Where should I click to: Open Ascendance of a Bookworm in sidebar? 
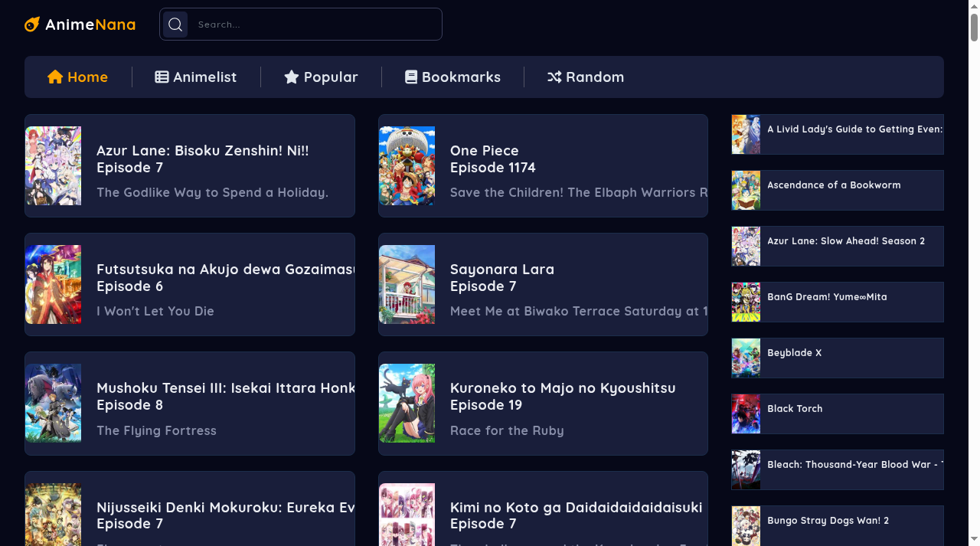click(x=838, y=190)
